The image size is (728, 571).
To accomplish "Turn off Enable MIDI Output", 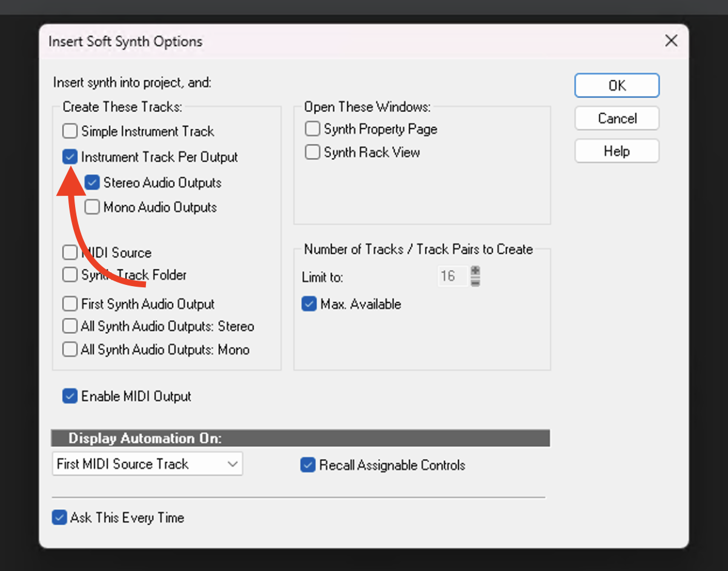I will 70,396.
